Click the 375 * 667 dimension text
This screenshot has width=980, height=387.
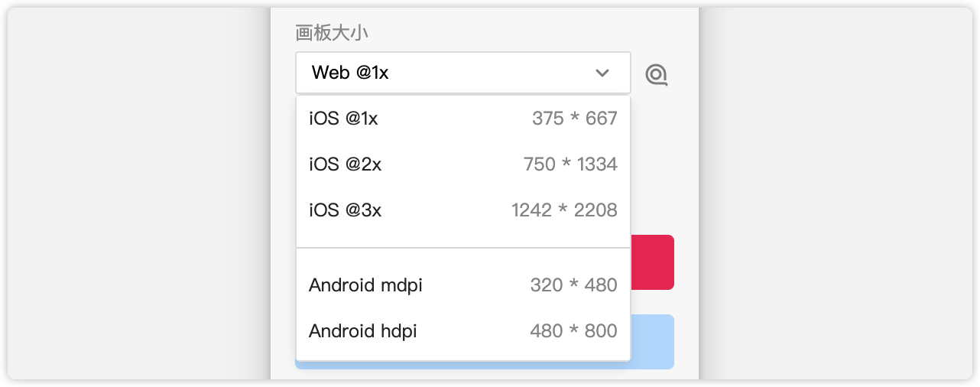click(x=575, y=119)
